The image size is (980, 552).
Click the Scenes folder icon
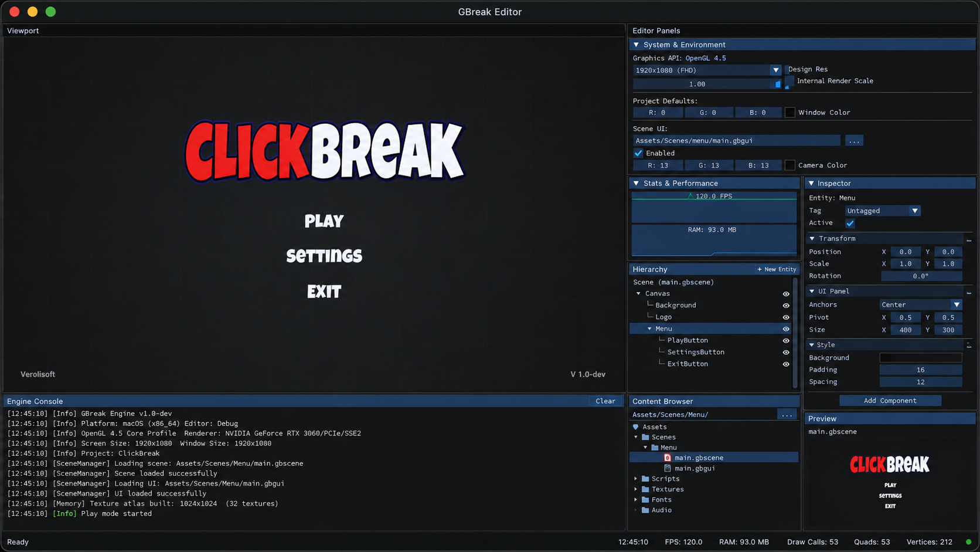pos(645,437)
